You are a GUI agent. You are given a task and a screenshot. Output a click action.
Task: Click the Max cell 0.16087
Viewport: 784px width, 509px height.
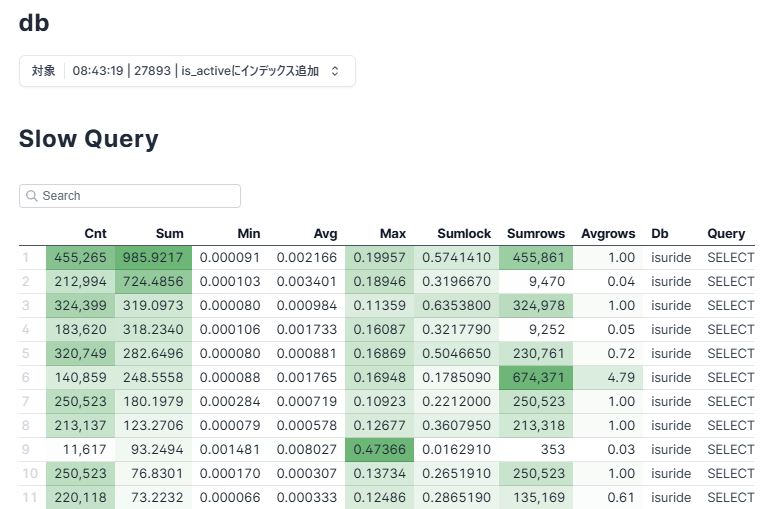pyautogui.click(x=380, y=330)
